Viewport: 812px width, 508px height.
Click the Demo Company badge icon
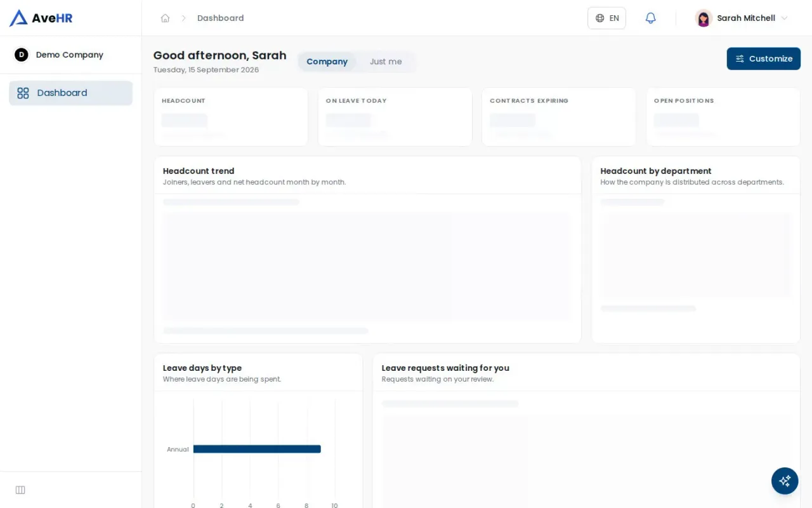[22, 55]
